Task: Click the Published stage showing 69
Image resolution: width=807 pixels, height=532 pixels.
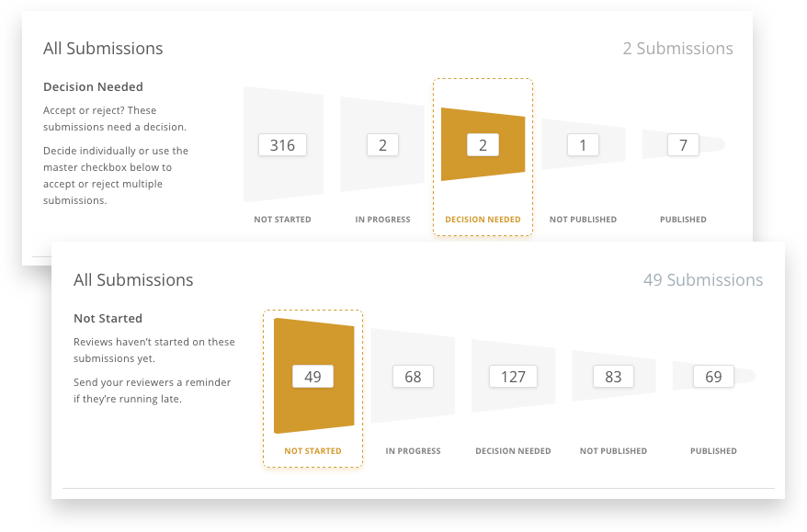Action: pos(713,377)
